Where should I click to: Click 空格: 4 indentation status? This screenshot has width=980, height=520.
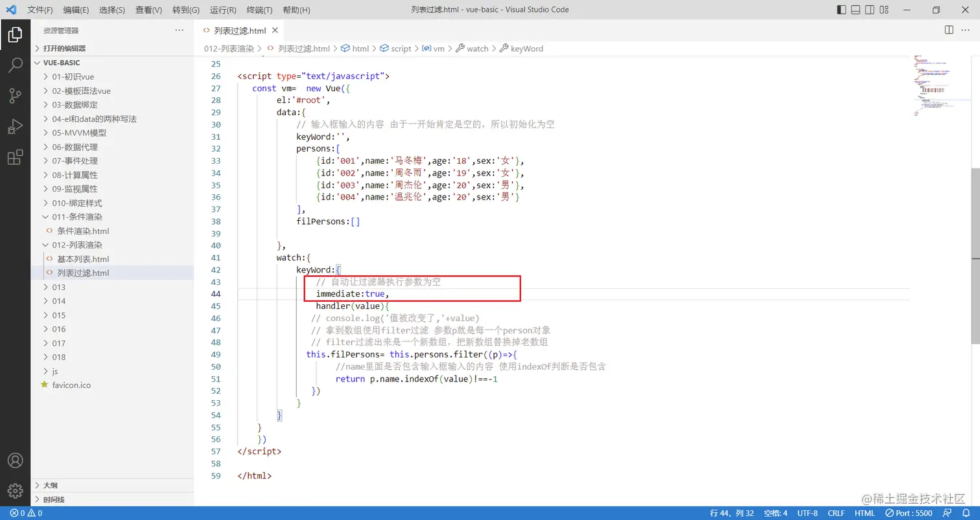pos(775,513)
